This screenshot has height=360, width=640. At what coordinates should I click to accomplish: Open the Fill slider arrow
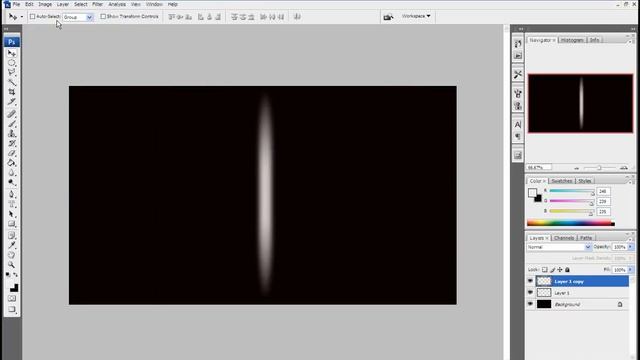coord(631,270)
